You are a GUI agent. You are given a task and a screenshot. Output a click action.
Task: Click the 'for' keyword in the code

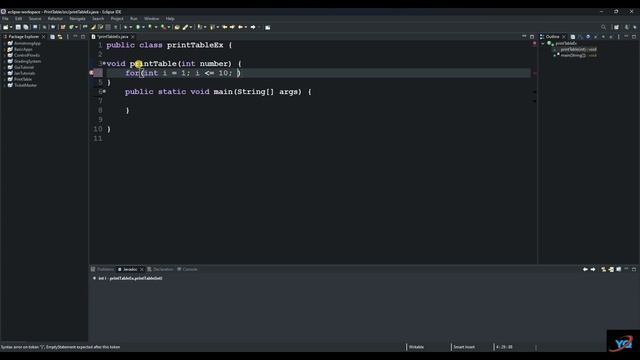[132, 73]
